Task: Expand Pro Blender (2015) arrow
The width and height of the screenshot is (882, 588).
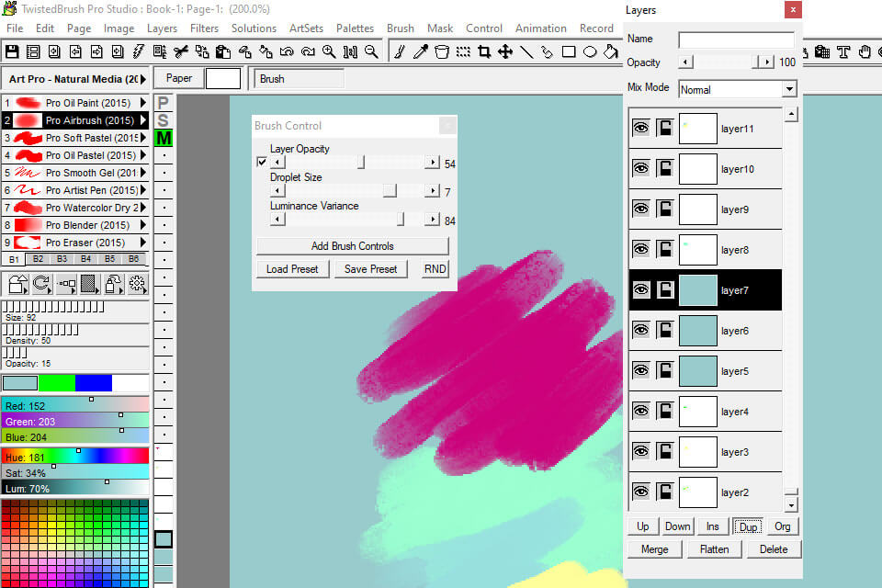Action: 143,225
